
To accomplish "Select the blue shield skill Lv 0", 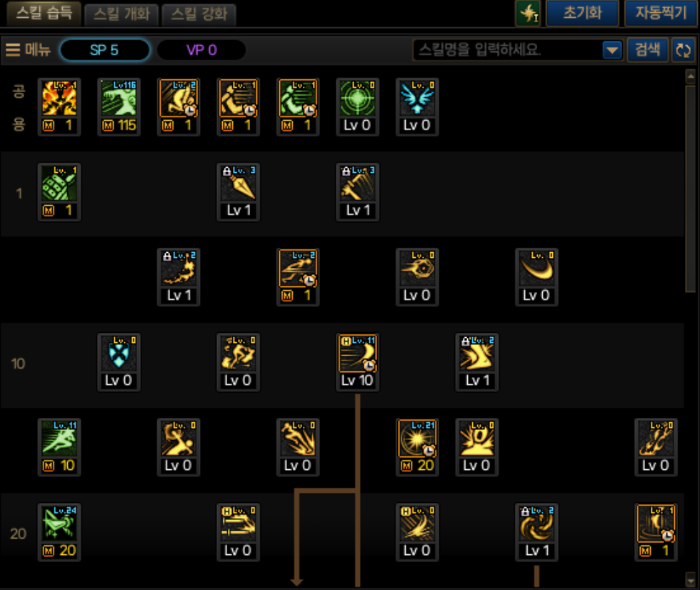I will pos(119,353).
